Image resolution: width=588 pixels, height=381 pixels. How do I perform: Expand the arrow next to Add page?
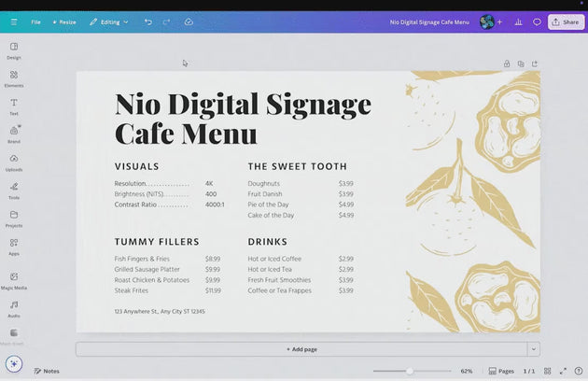click(533, 349)
